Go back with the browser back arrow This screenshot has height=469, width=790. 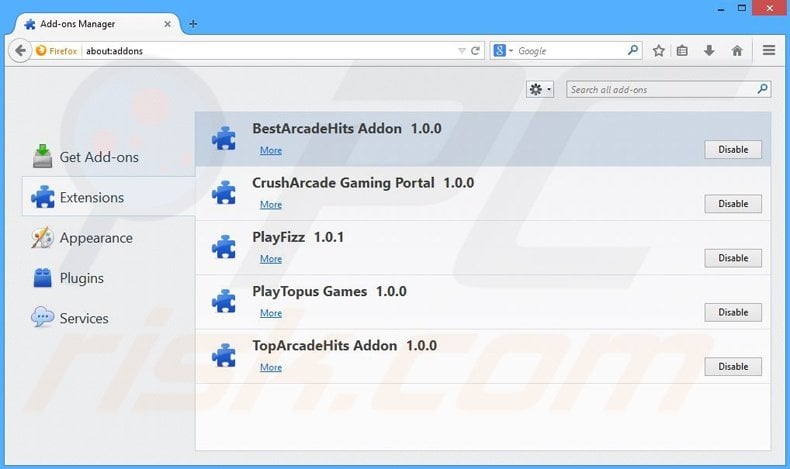pyautogui.click(x=20, y=50)
